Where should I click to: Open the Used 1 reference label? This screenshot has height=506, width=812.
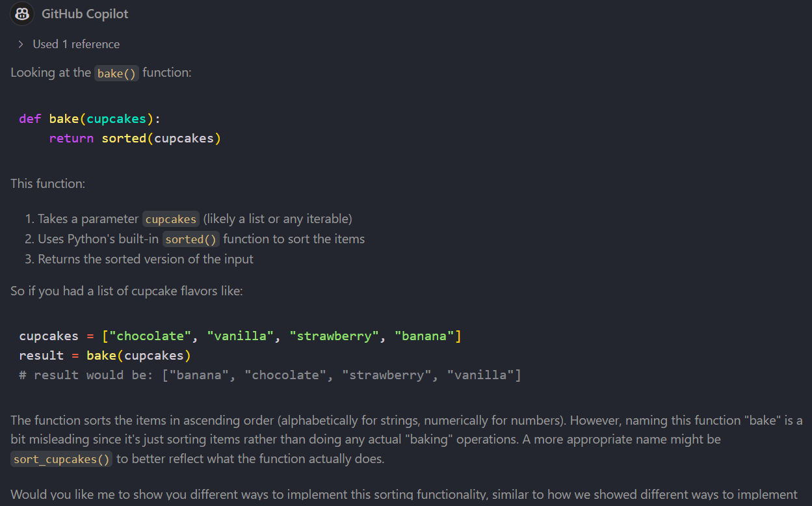pos(76,44)
